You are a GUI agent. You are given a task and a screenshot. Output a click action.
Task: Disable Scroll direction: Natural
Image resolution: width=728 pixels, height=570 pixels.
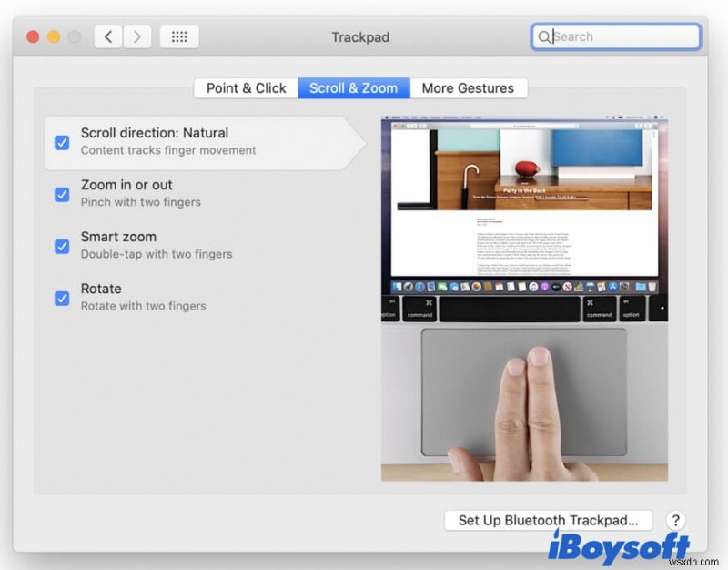(x=62, y=142)
